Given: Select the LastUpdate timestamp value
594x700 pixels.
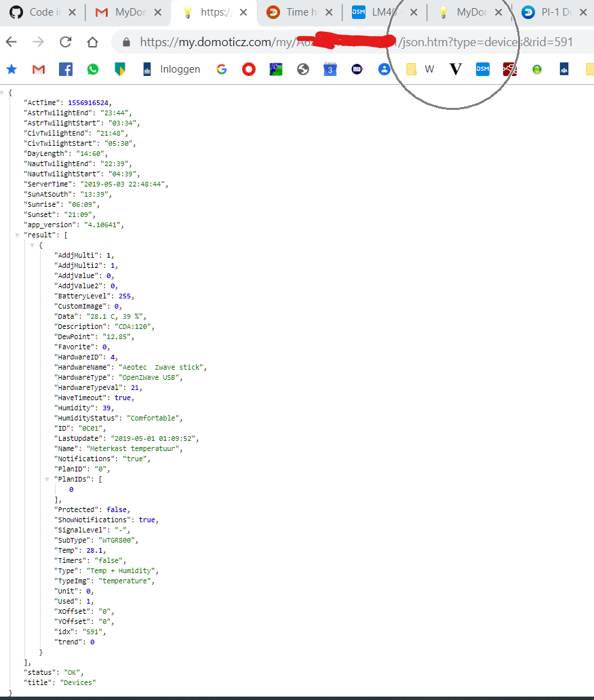Looking at the screenshot, I should point(153,438).
